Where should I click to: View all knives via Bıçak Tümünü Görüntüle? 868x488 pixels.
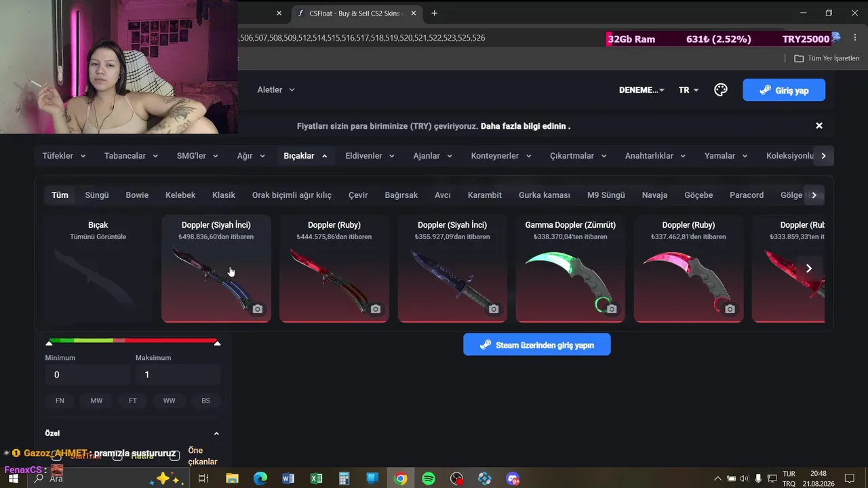98,268
